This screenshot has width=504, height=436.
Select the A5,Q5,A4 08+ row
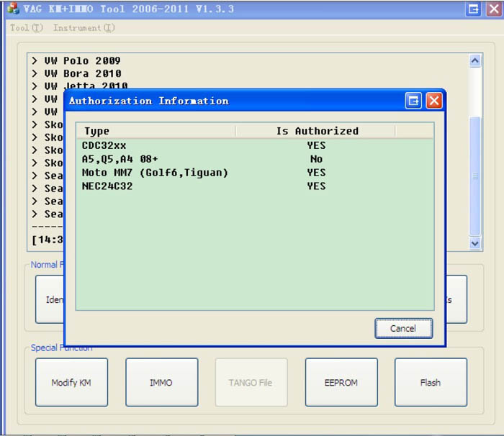255,159
